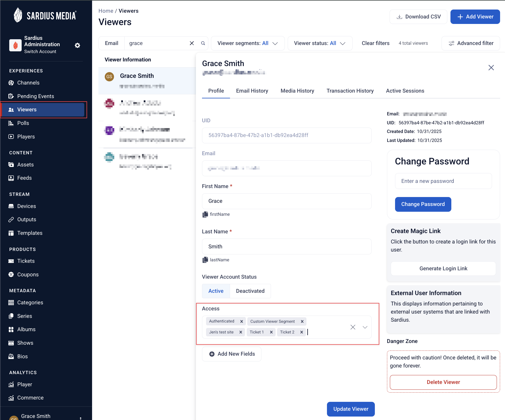Copy the lastName field key icon
The height and width of the screenshot is (420, 505).
pos(205,260)
